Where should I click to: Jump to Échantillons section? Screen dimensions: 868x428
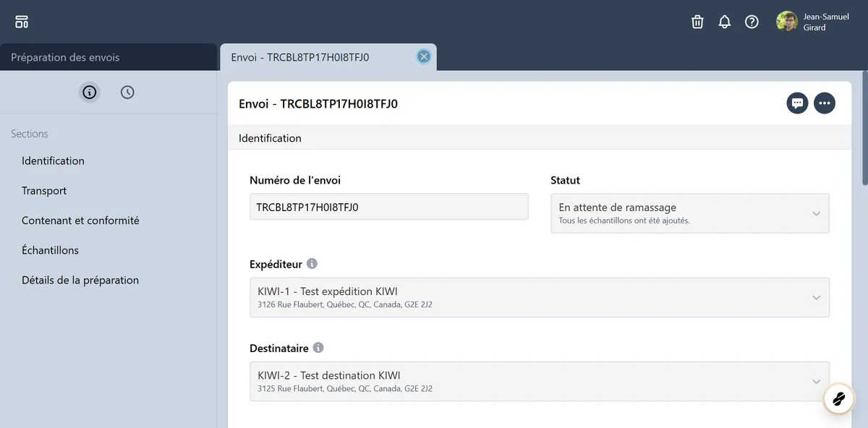point(50,250)
